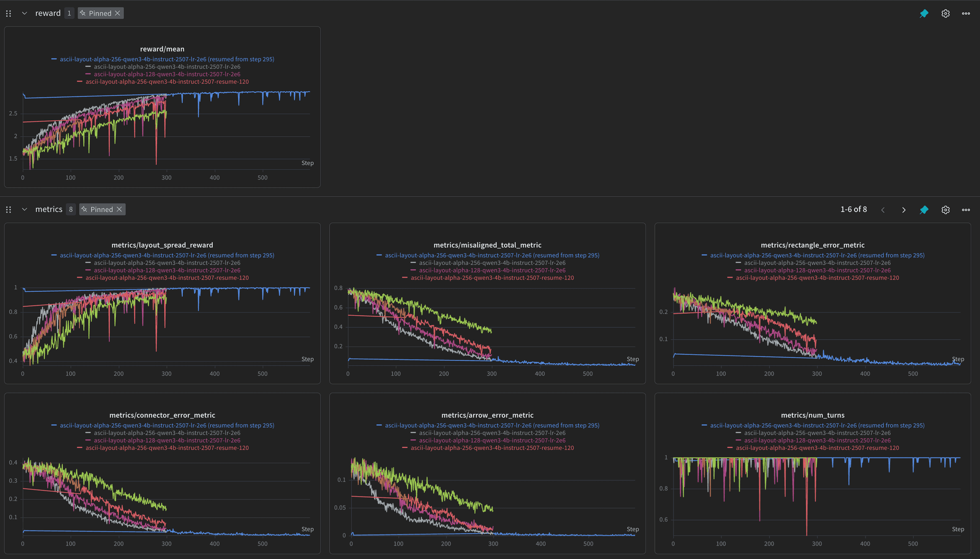The height and width of the screenshot is (559, 980).
Task: Click the reward/mean chart title
Action: tap(162, 49)
